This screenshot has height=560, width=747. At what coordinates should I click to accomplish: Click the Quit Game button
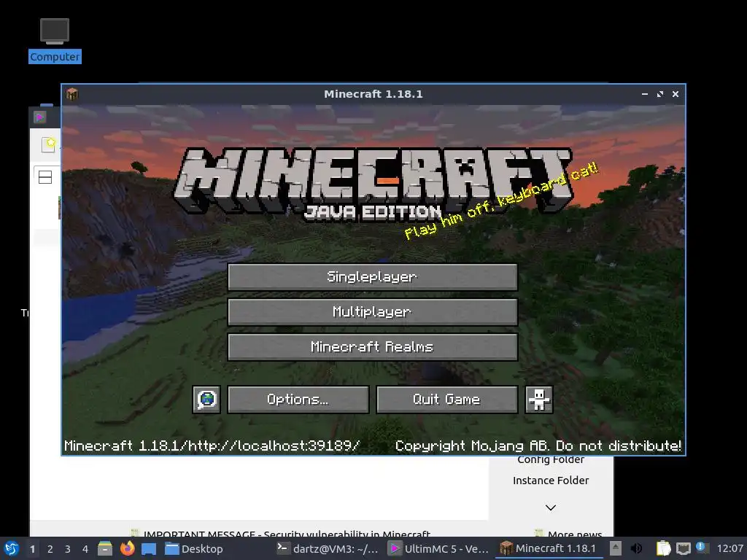447,399
